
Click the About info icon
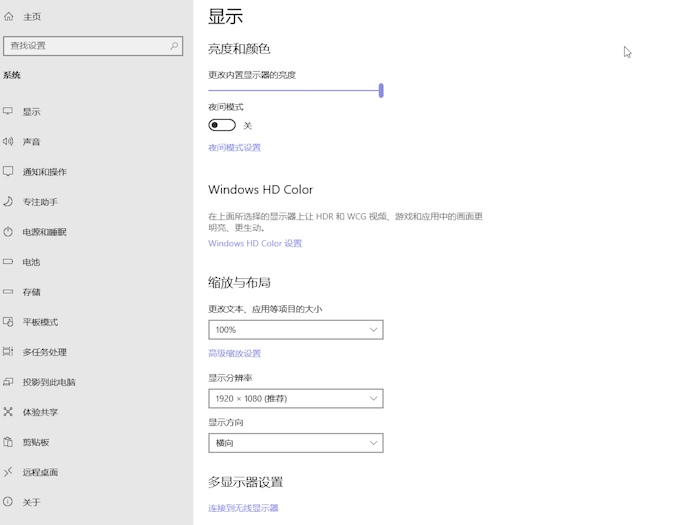point(8,502)
